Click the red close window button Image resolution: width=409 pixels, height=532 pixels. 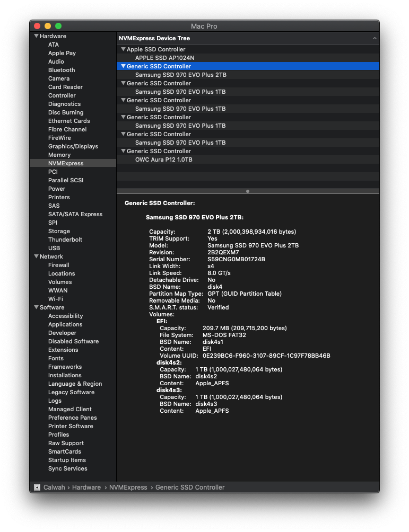[x=37, y=26]
